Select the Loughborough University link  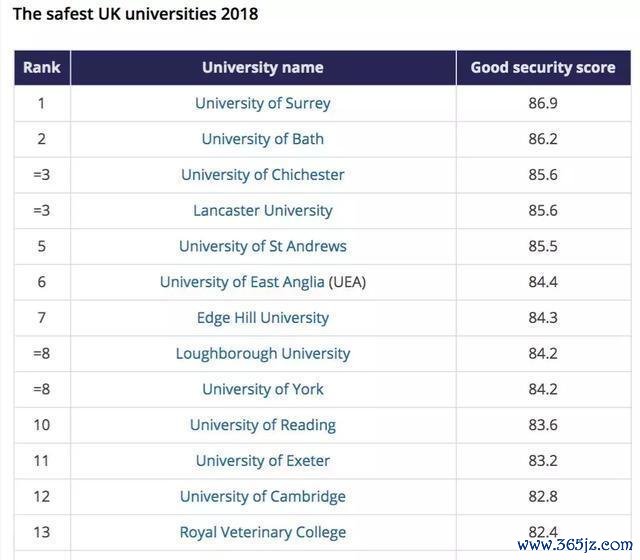pos(262,354)
